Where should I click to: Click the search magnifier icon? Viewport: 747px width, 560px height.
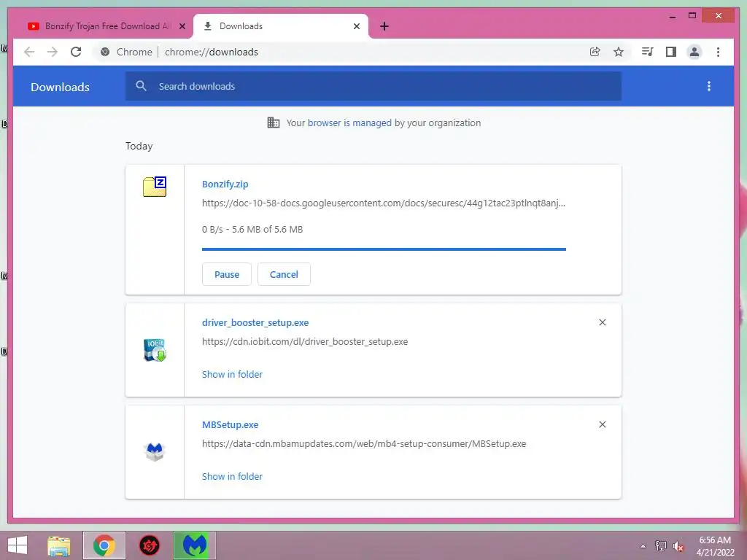(x=141, y=86)
